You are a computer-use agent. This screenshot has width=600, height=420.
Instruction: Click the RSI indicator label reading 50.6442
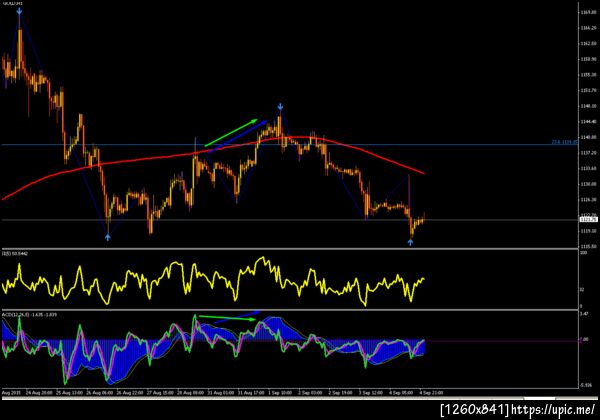point(15,254)
